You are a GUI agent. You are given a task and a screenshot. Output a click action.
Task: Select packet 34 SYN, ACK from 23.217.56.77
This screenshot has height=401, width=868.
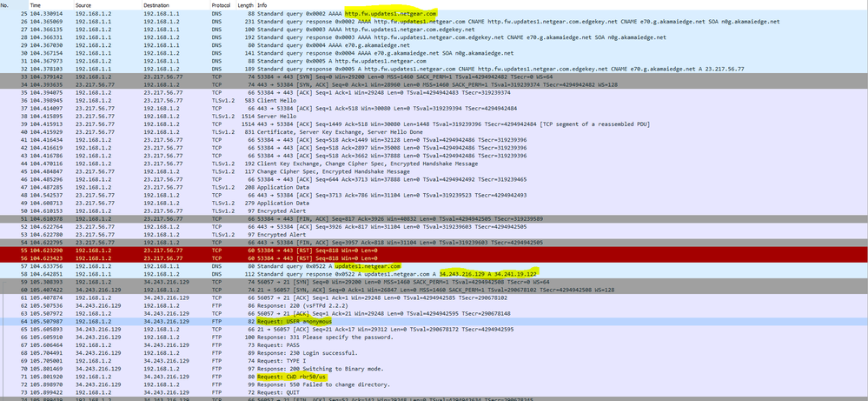coord(434,84)
